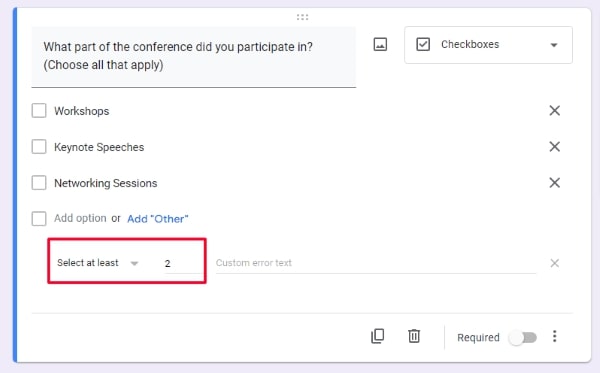Image resolution: width=600 pixels, height=373 pixels.
Task: Duplicate this question using copy icon
Action: coord(377,336)
